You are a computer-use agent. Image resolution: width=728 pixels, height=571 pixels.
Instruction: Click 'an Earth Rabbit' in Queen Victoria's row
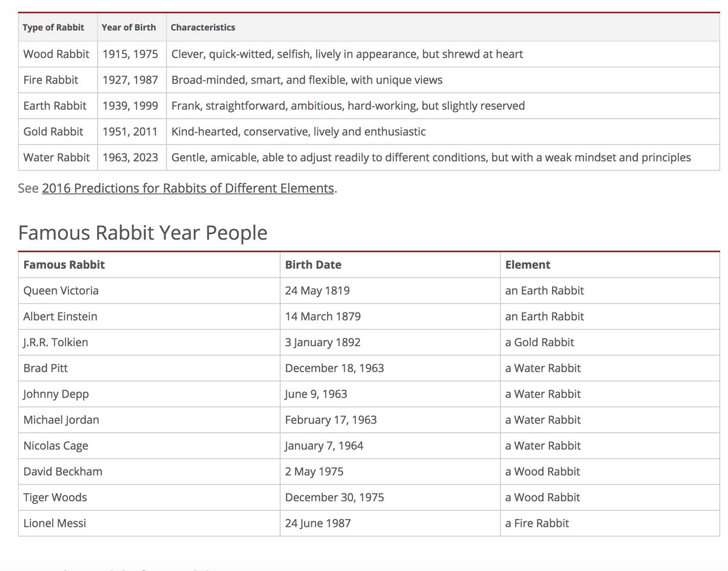544,290
